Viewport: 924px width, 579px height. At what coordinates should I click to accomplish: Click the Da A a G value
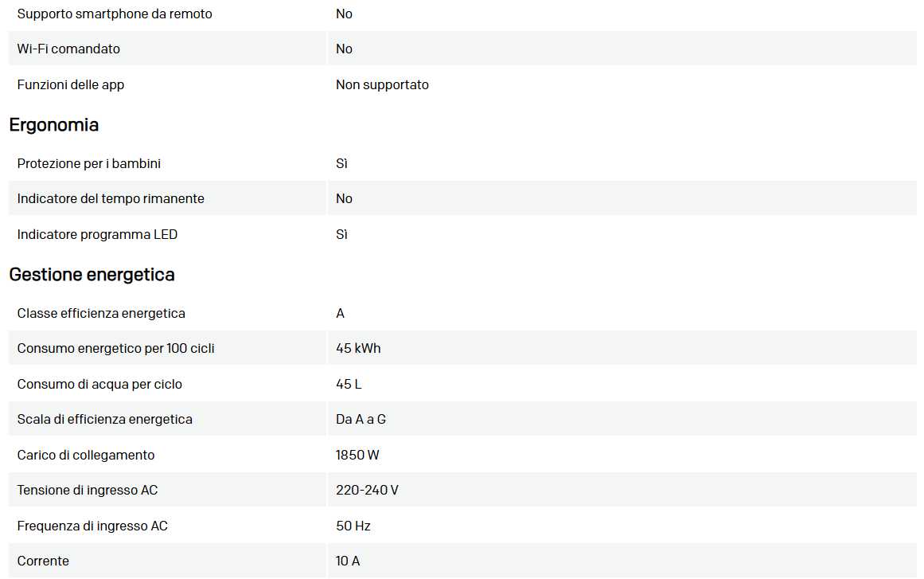click(361, 419)
